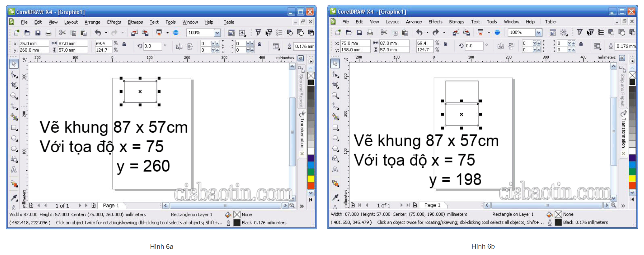Toggle the mirror vertical button in right window

(511, 46)
